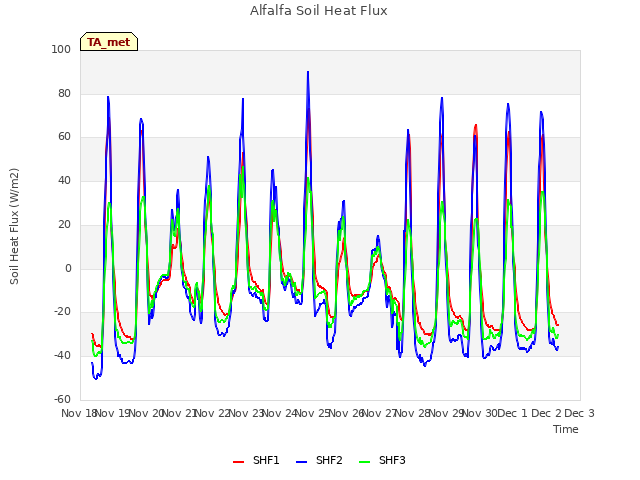Click the red SHF1 peak near Nov 30
640x480 pixels.
[476, 125]
